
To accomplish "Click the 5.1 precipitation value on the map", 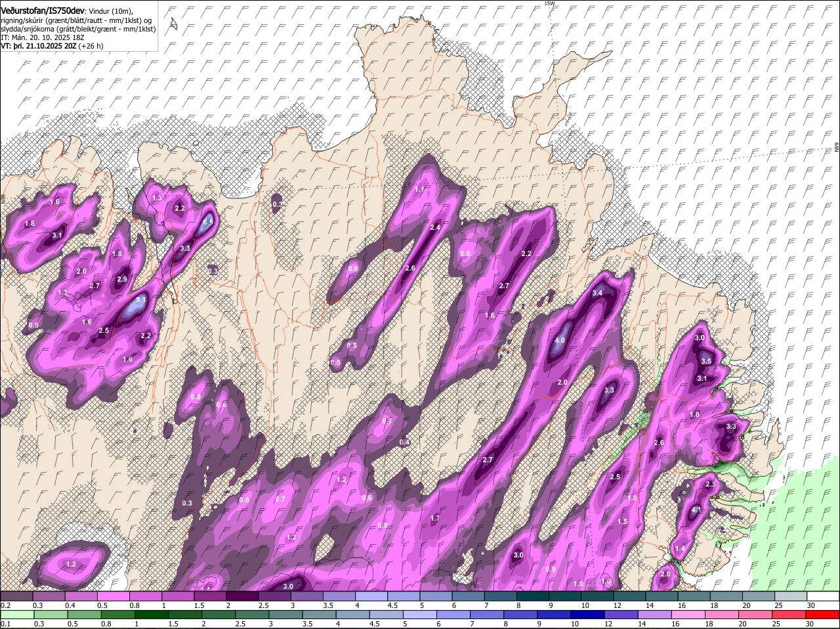I will click(x=140, y=299).
